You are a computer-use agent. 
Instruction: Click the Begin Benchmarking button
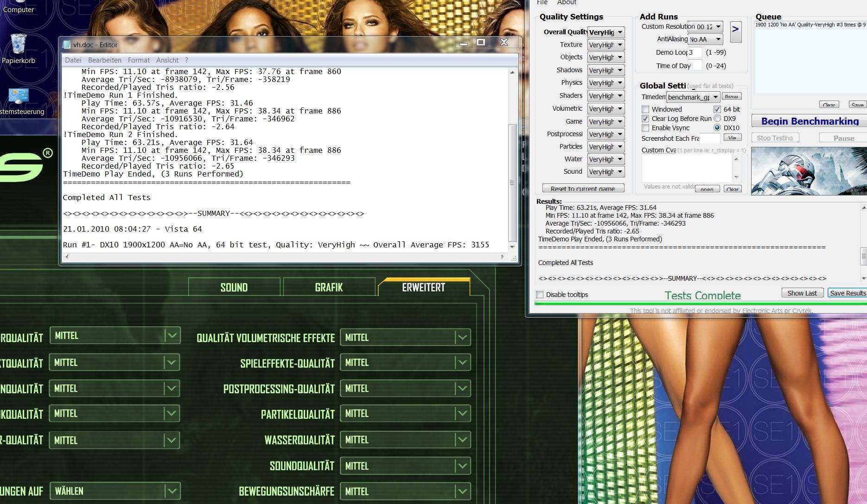pyautogui.click(x=810, y=121)
